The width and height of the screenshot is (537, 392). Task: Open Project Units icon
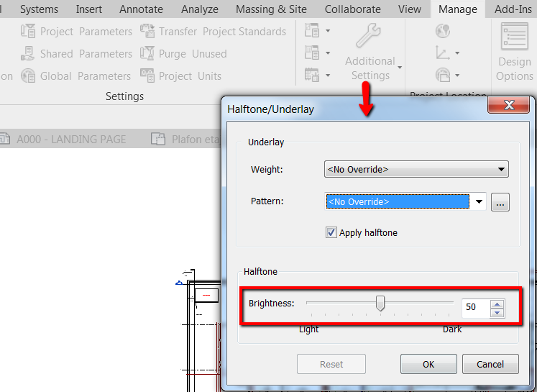point(147,76)
